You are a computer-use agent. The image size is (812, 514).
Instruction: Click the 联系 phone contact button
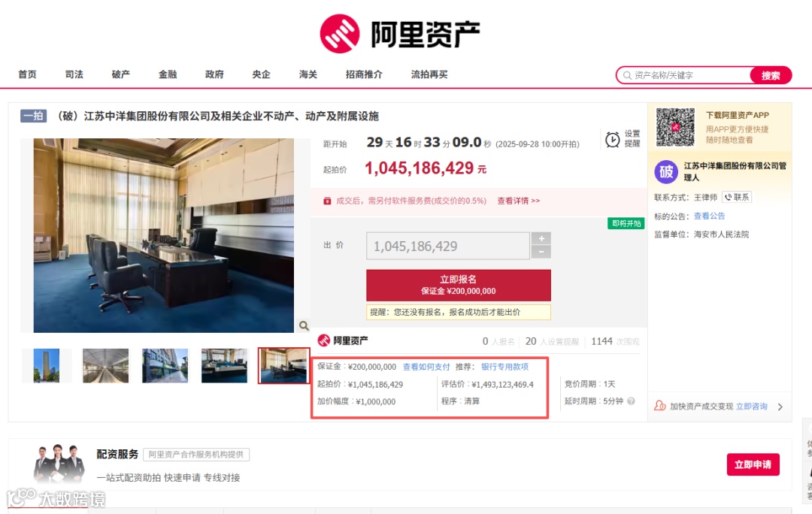[736, 197]
